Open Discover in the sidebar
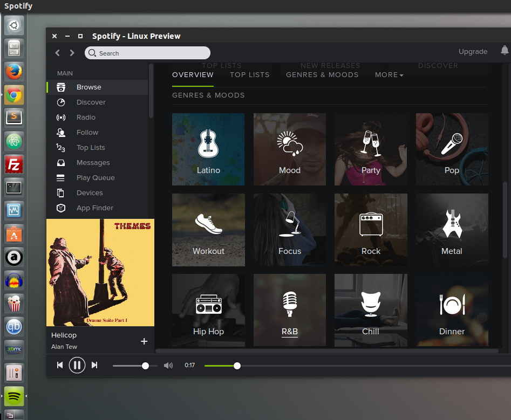Viewport: 511px width, 420px height. point(97,102)
